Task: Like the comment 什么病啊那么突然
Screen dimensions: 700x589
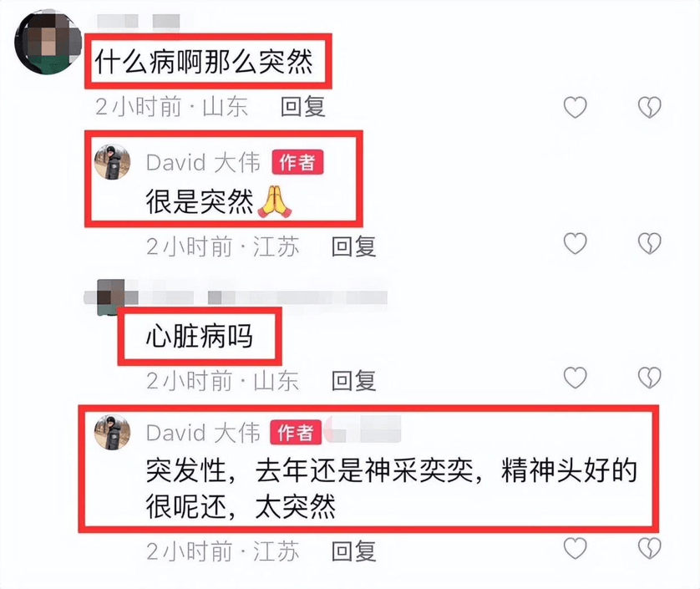Action: click(575, 108)
